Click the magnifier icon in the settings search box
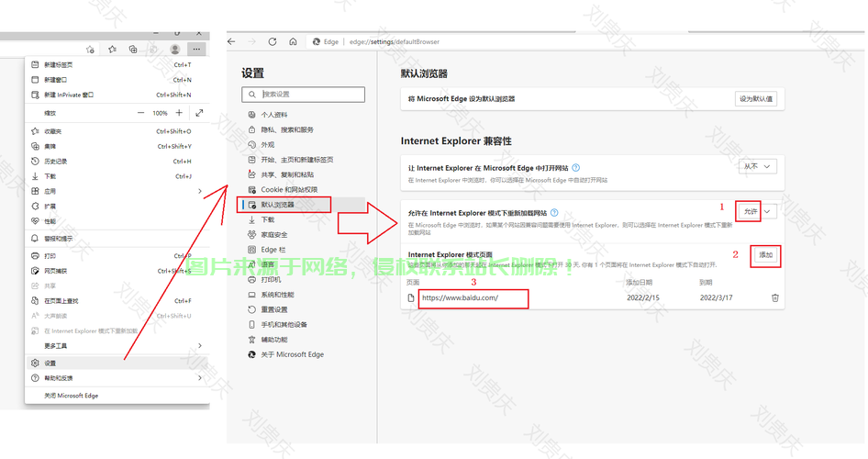This screenshot has width=868, height=459. tap(252, 95)
